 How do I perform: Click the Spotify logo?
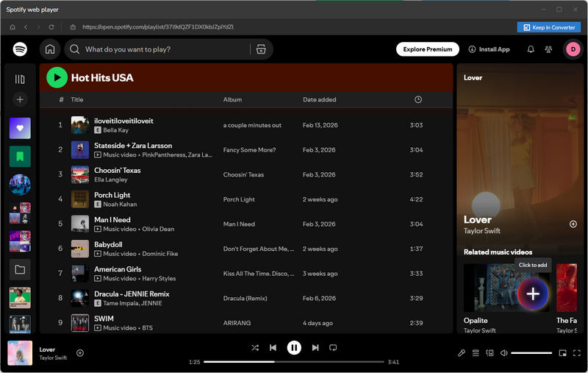(20, 49)
